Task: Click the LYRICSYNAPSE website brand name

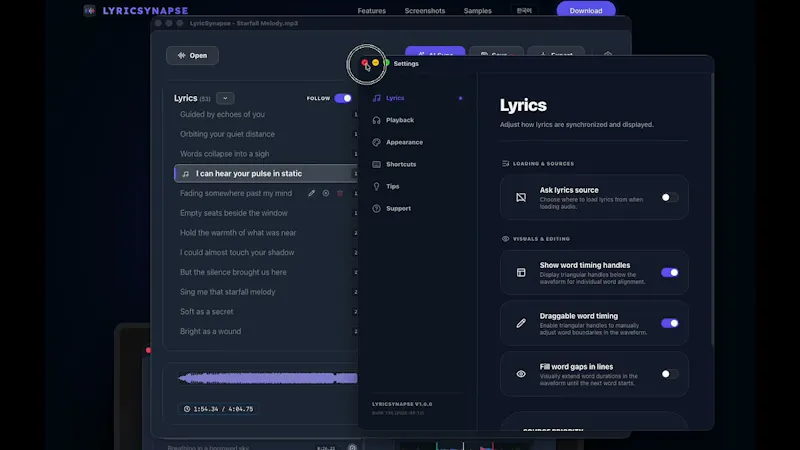Action: [x=145, y=11]
